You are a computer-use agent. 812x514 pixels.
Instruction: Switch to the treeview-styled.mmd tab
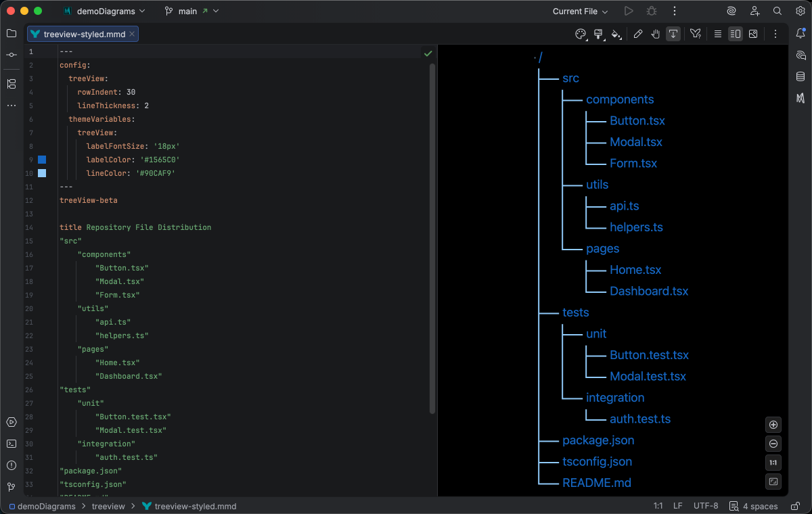coord(81,32)
